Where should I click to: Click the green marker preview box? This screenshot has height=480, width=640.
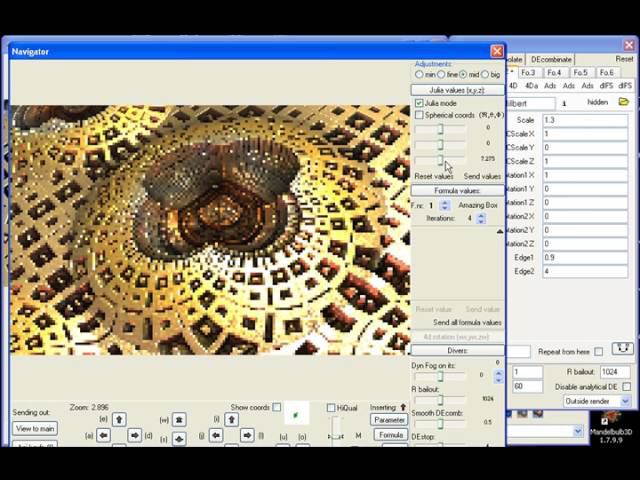(296, 413)
